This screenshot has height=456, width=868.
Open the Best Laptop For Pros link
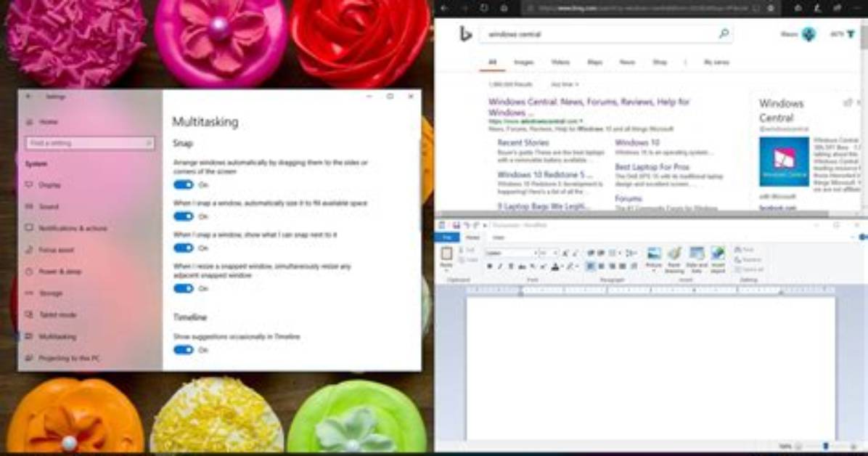pyautogui.click(x=652, y=167)
